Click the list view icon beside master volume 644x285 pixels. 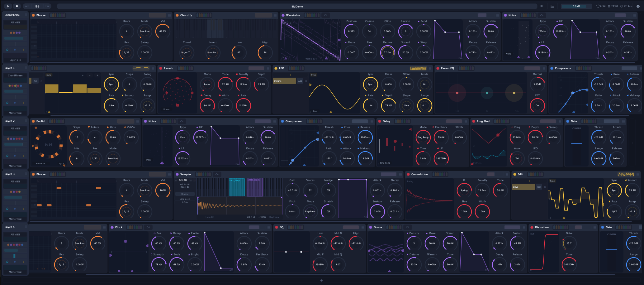[552, 6]
